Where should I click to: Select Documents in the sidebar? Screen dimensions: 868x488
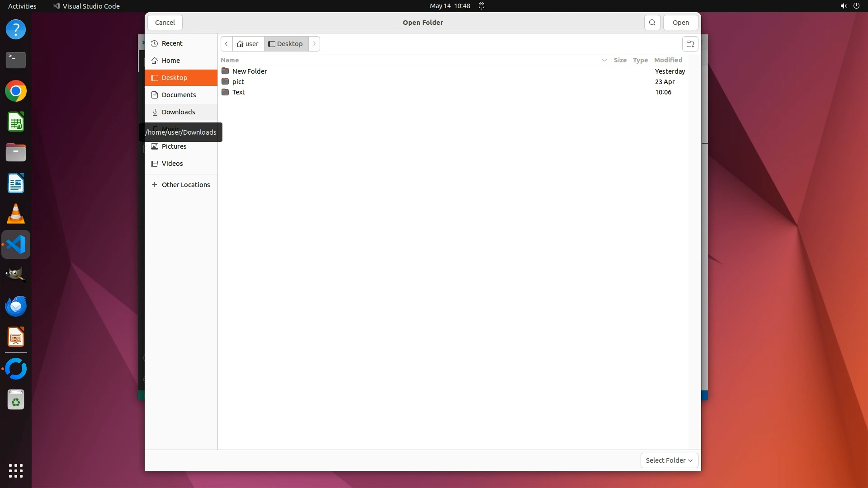coord(179,95)
